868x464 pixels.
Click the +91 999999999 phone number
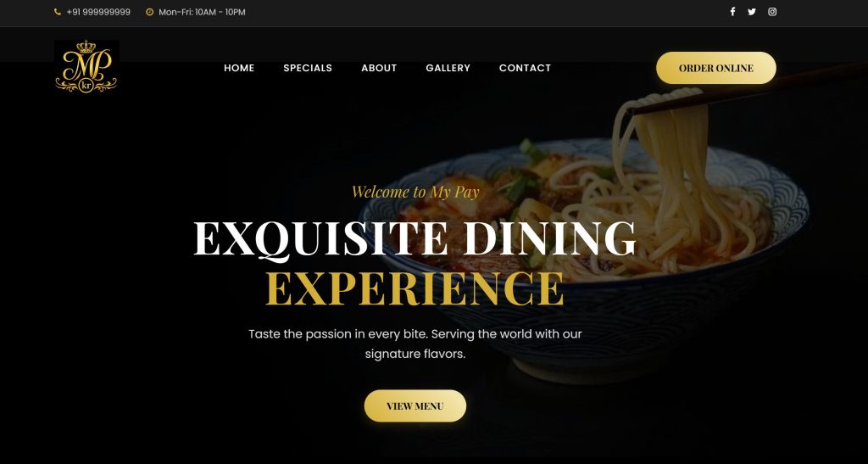click(98, 12)
